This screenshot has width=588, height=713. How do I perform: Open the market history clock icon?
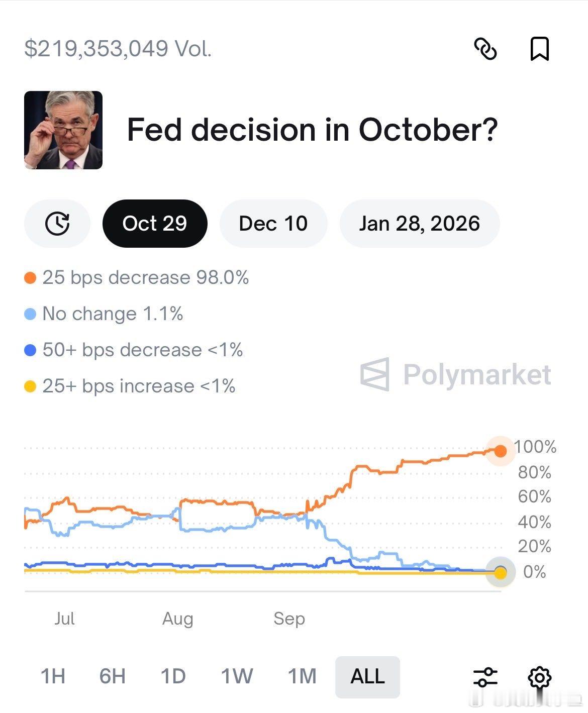57,223
